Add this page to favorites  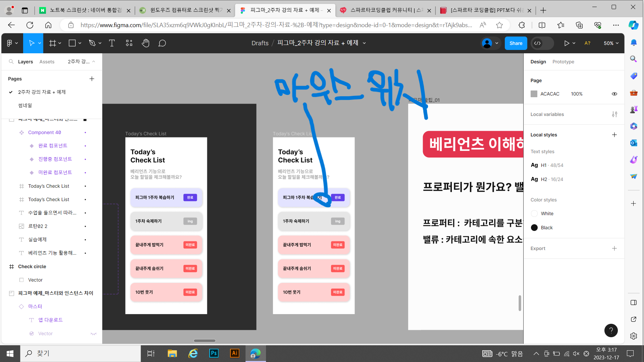(x=499, y=25)
